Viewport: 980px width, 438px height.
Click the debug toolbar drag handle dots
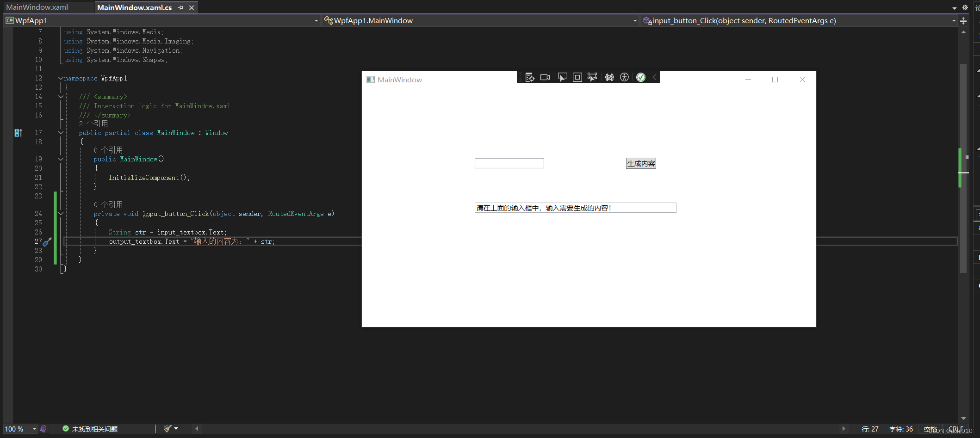point(520,77)
